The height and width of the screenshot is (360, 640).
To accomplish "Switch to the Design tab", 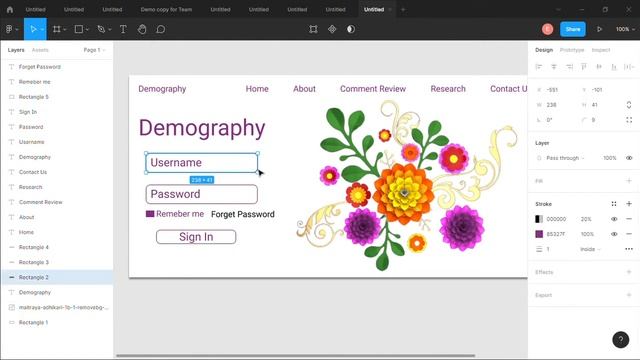I will coord(544,50).
